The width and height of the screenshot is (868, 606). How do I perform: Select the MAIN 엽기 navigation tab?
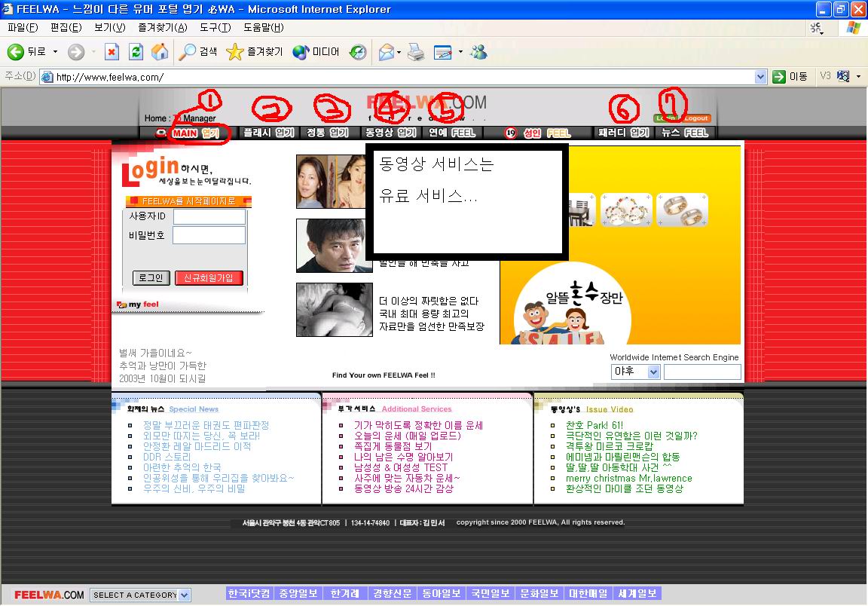tap(195, 133)
